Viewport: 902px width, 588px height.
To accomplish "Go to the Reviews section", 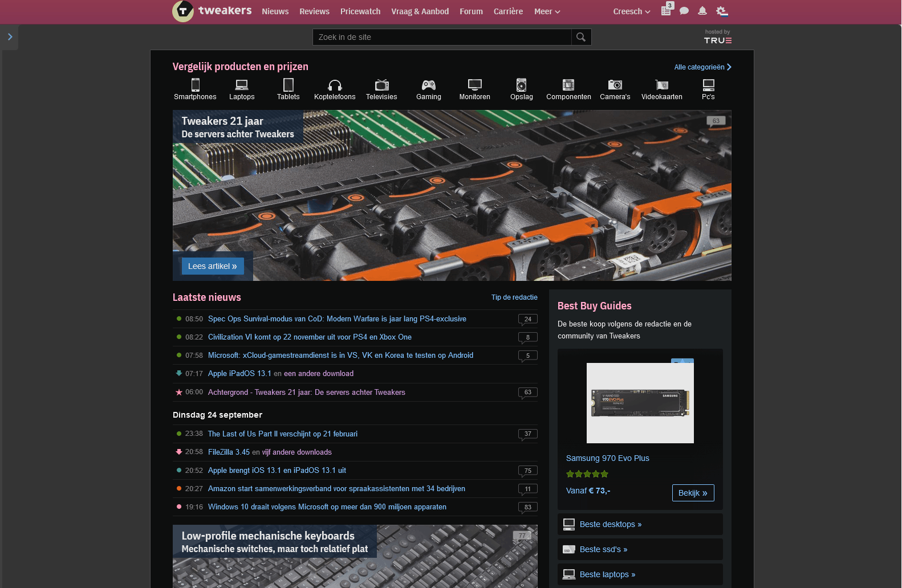I will click(315, 11).
